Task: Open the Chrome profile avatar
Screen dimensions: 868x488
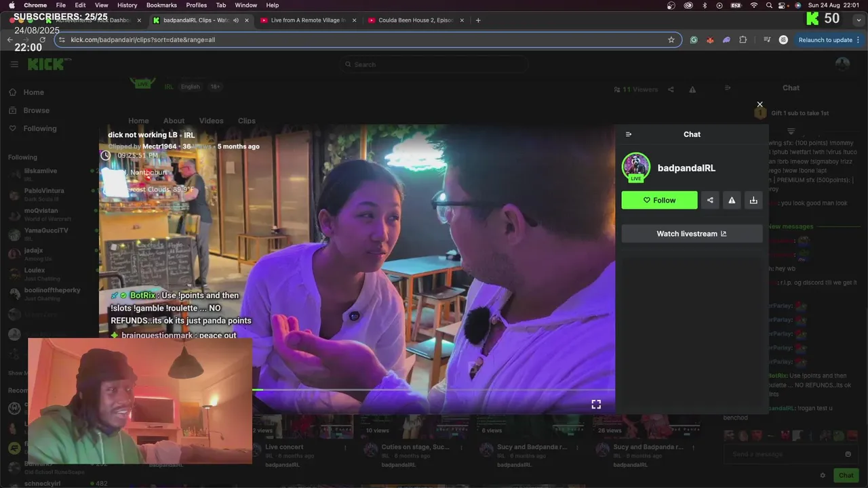Action: [783, 40]
